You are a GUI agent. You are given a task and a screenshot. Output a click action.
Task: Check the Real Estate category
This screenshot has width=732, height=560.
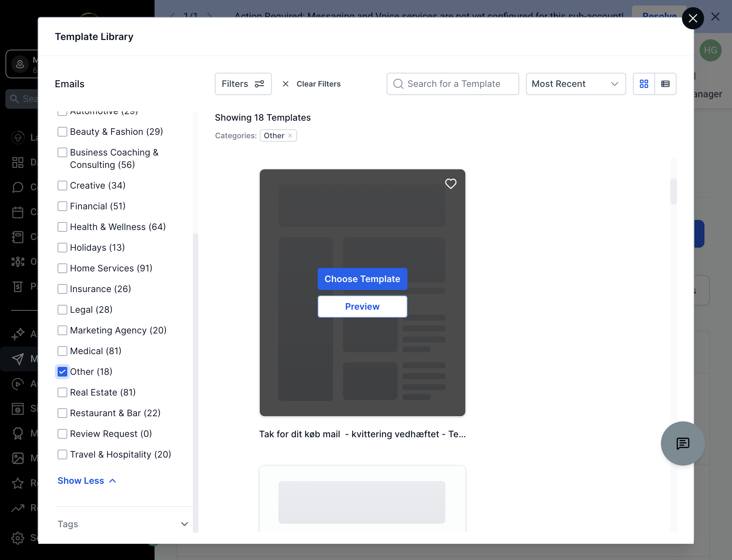pyautogui.click(x=62, y=392)
